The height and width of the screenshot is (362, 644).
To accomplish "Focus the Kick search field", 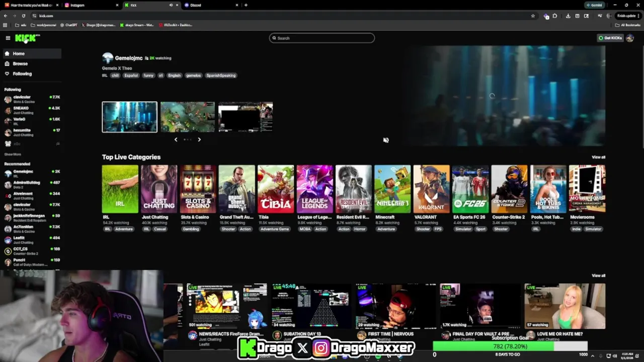I will (x=322, y=38).
